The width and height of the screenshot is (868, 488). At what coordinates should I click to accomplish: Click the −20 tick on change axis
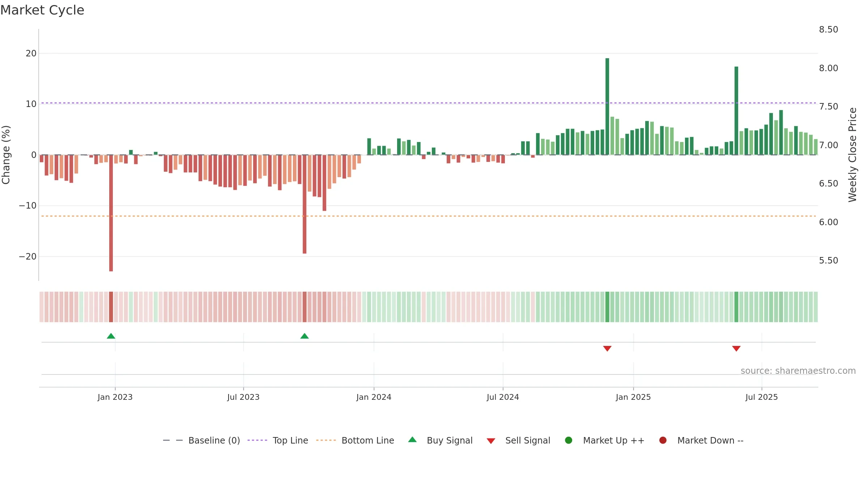pyautogui.click(x=28, y=257)
